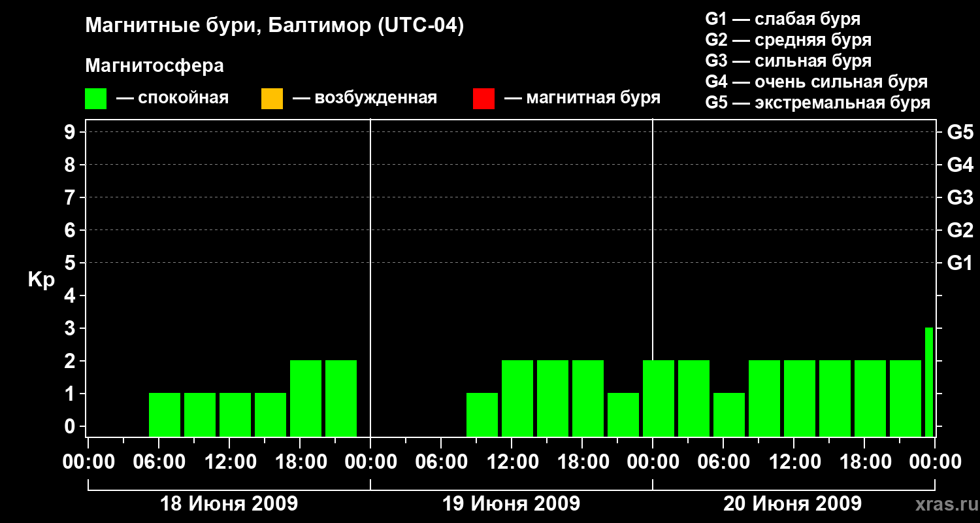Click the green спокойная legend swatch
980x523 pixels.
[96, 99]
